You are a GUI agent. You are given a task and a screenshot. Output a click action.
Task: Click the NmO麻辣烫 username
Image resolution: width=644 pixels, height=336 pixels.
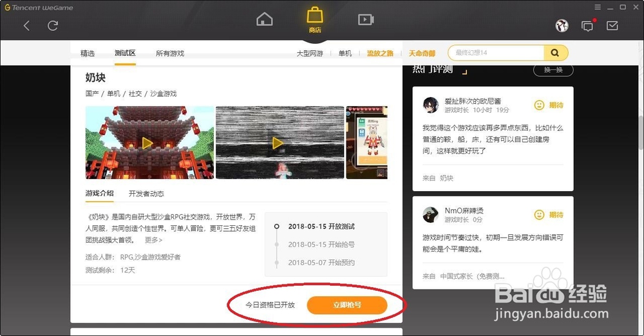(464, 210)
